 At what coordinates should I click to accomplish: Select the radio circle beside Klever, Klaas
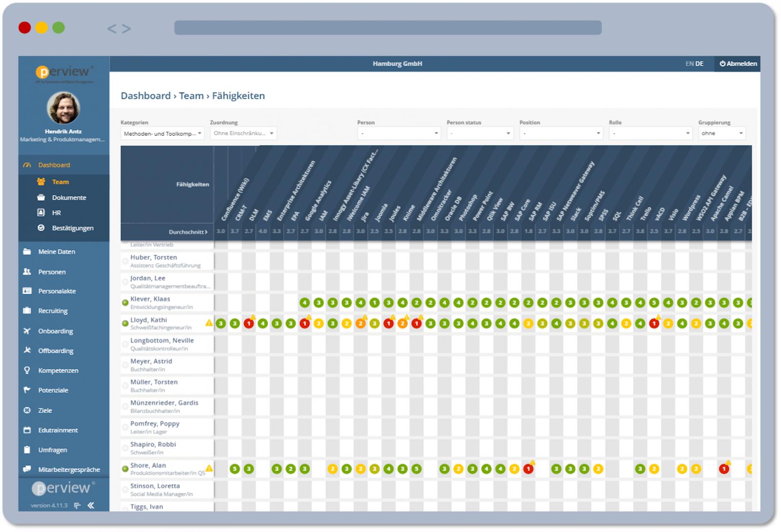(125, 302)
